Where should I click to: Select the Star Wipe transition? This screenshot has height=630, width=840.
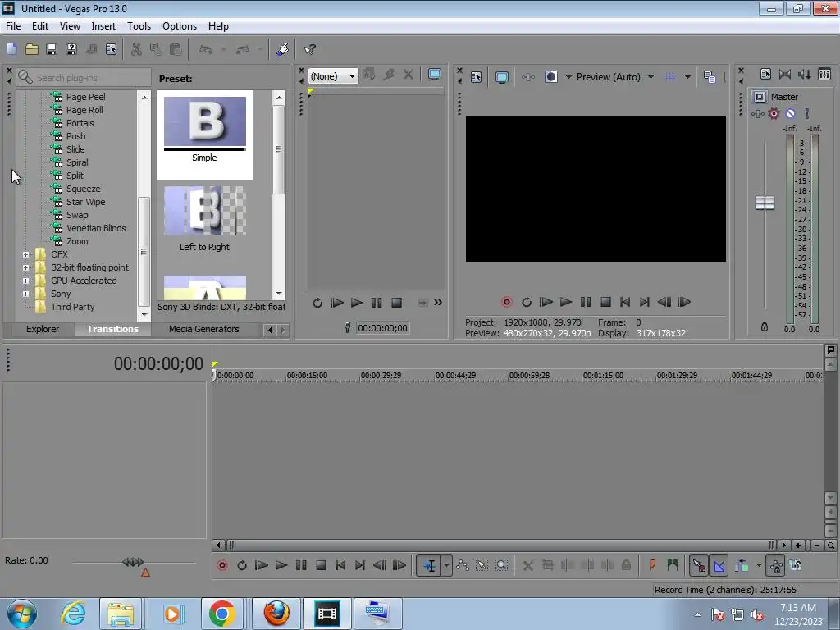click(x=85, y=202)
